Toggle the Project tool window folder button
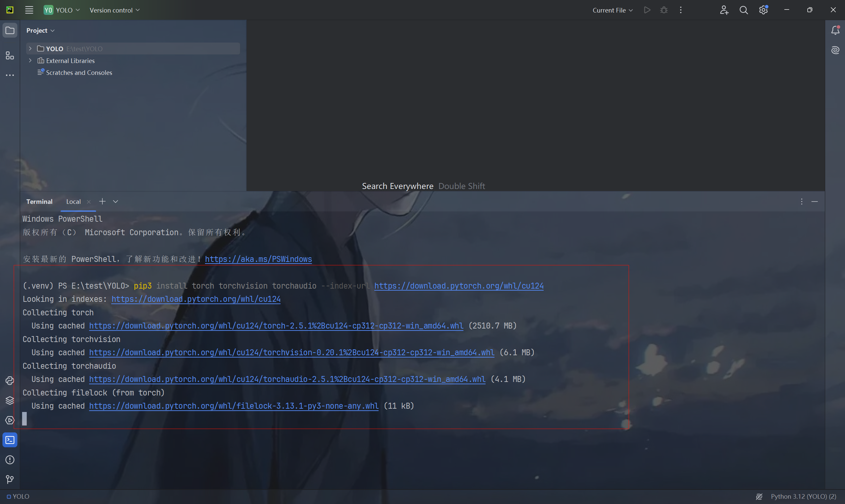The height and width of the screenshot is (504, 845). click(x=10, y=31)
